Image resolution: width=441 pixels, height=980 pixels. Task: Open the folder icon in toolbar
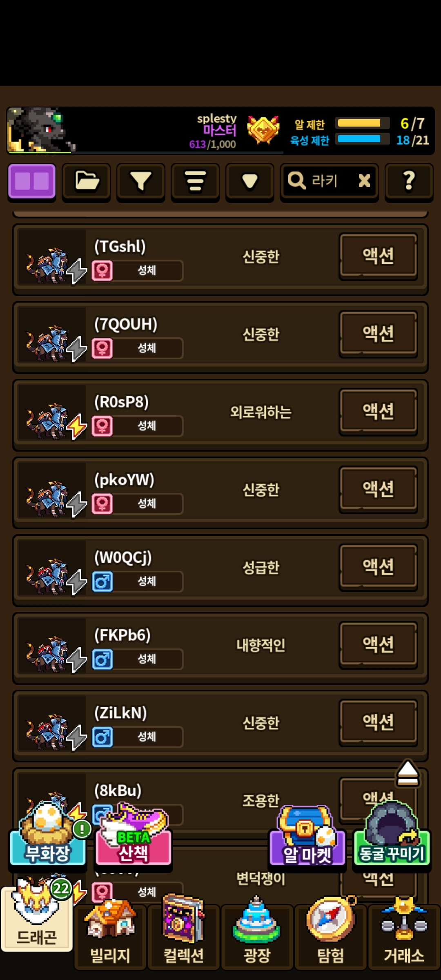click(87, 182)
